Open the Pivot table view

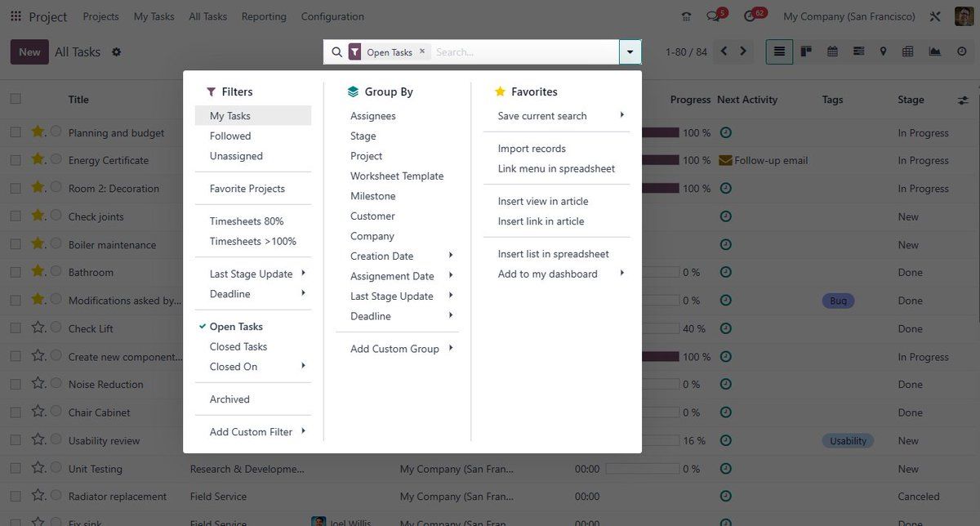tap(908, 51)
